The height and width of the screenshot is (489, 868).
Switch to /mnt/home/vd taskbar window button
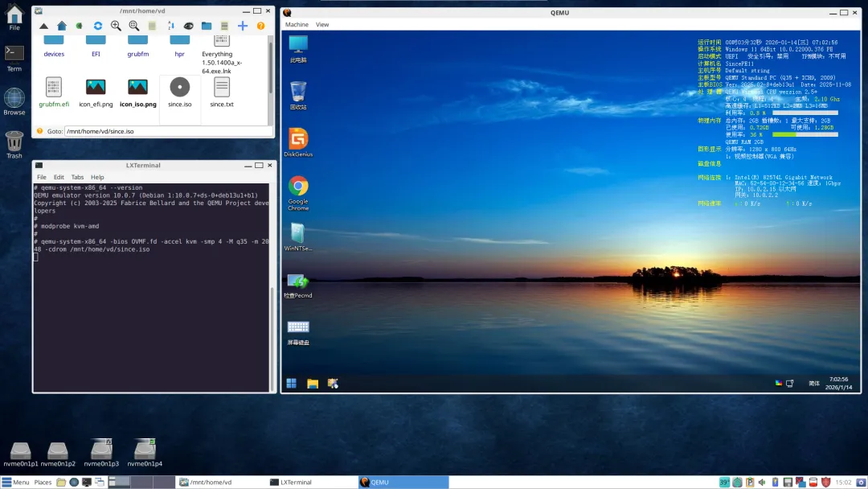pyautogui.click(x=222, y=483)
